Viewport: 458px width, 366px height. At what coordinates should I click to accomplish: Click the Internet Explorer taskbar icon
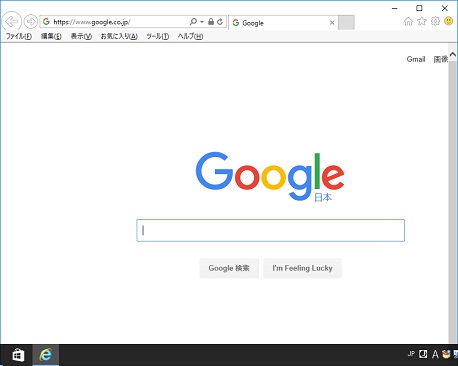point(46,355)
